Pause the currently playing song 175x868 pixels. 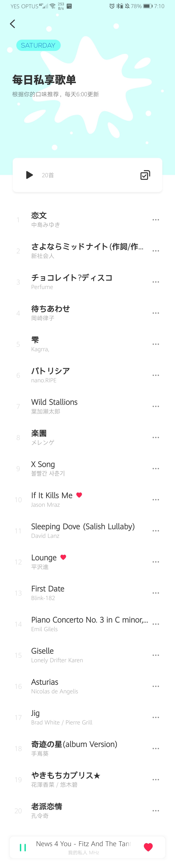(x=23, y=847)
